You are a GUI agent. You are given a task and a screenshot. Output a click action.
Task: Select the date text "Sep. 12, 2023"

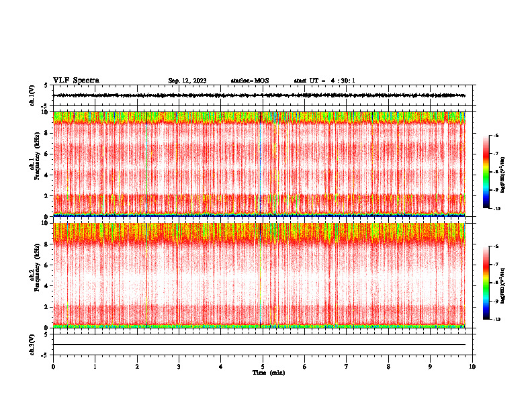187,81
